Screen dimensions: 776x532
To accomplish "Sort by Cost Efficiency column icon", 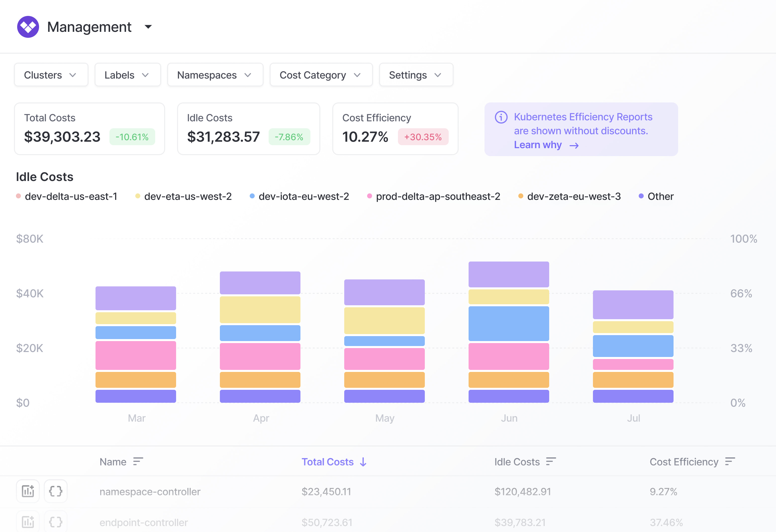I will click(x=730, y=462).
